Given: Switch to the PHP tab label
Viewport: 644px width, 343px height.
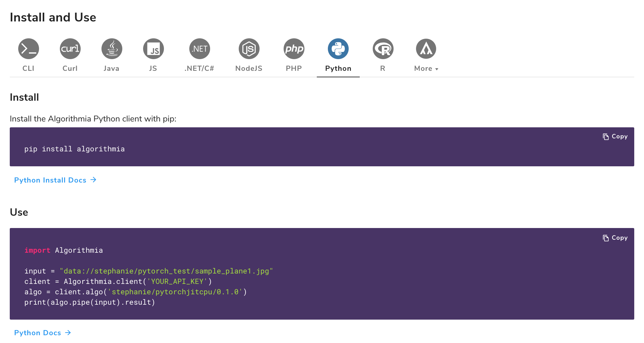Looking at the screenshot, I should tap(294, 69).
